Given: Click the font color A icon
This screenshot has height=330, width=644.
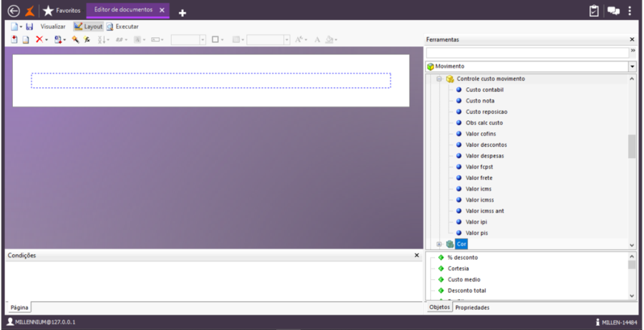Looking at the screenshot, I should [x=317, y=40].
